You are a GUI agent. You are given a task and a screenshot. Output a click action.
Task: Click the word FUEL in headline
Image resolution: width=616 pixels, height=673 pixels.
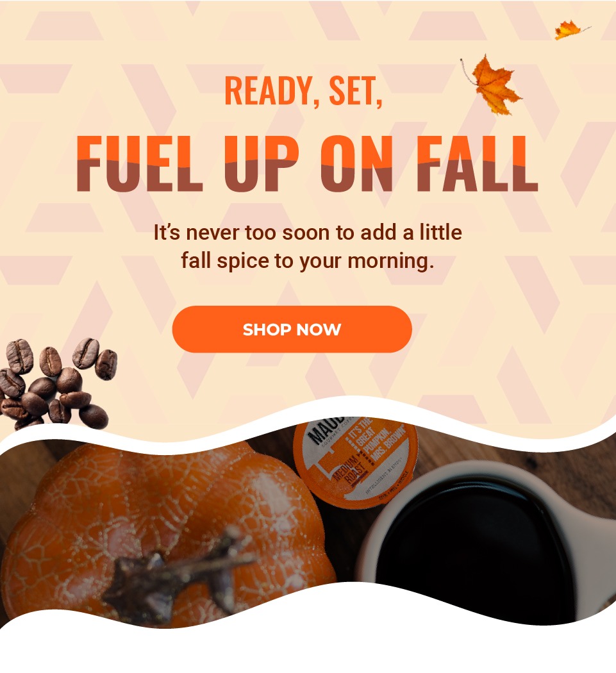pyautogui.click(x=140, y=163)
